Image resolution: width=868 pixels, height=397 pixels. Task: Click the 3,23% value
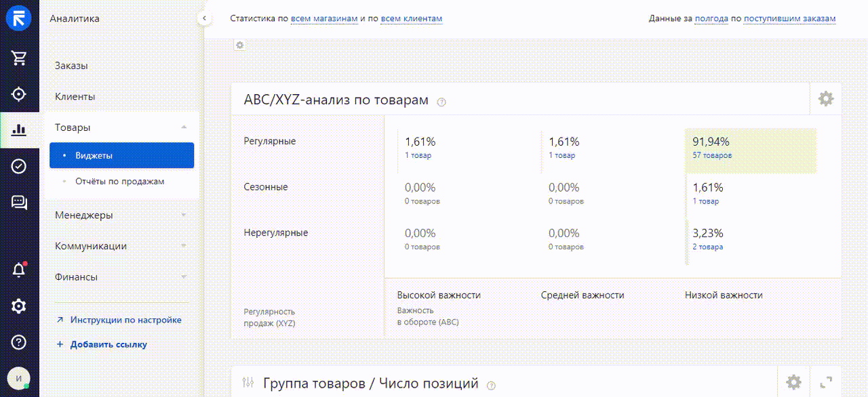pyautogui.click(x=708, y=233)
